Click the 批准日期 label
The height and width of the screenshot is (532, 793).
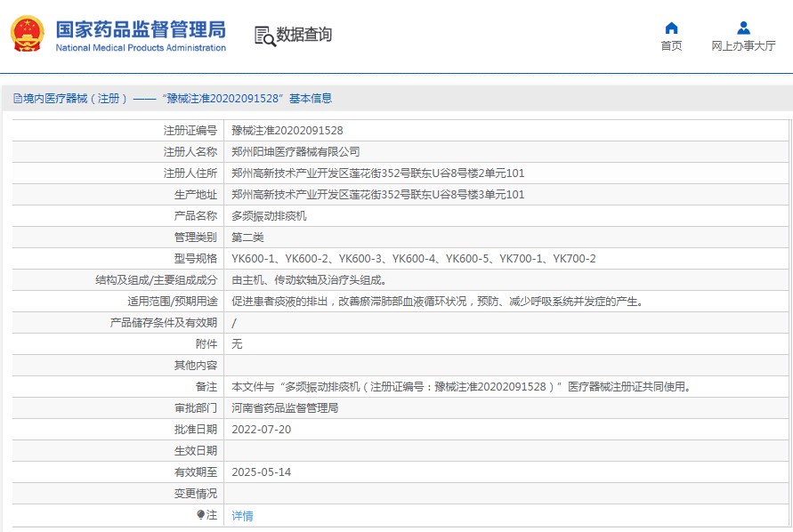click(x=196, y=430)
